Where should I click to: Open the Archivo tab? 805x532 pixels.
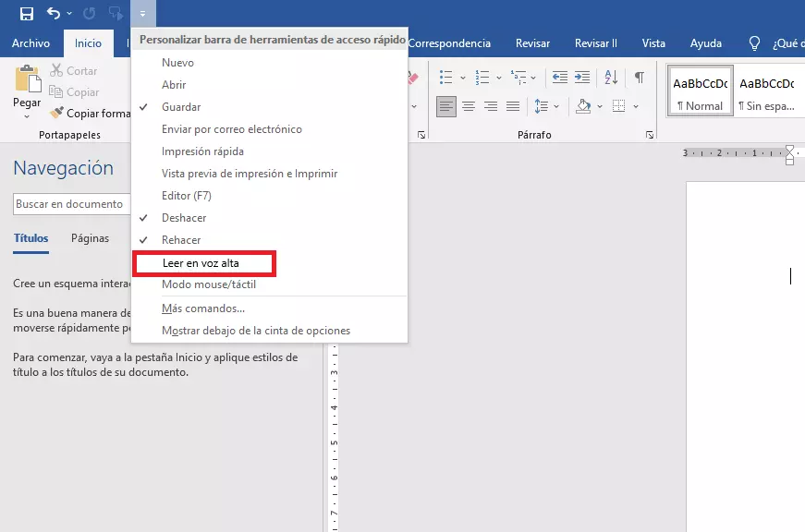point(30,43)
